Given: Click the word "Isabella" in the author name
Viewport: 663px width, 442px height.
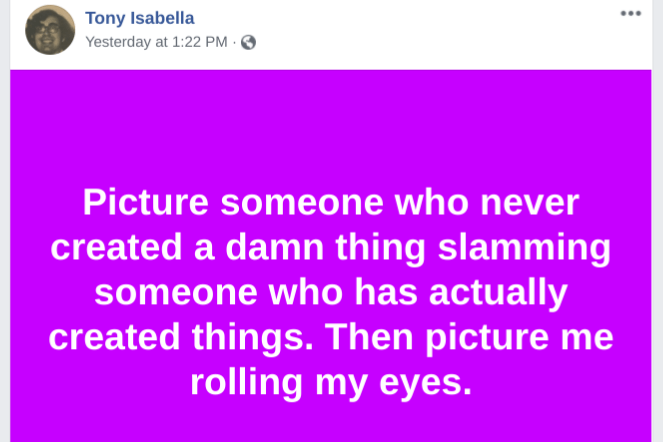Looking at the screenshot, I should coord(162,18).
